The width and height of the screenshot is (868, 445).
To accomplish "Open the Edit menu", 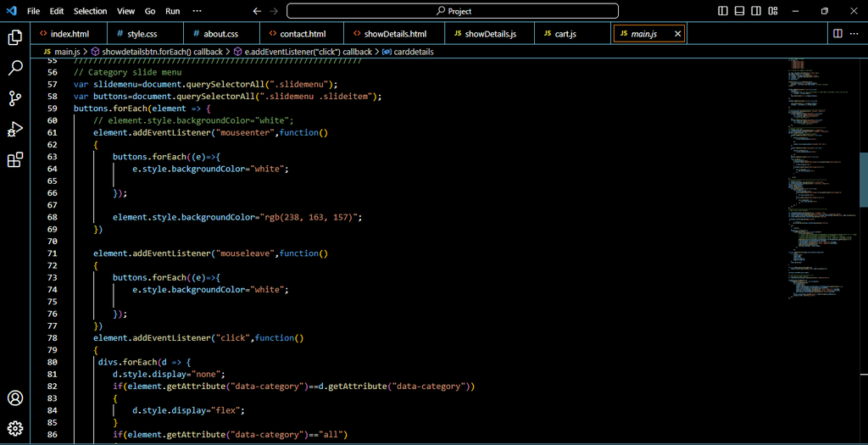I will (56, 11).
